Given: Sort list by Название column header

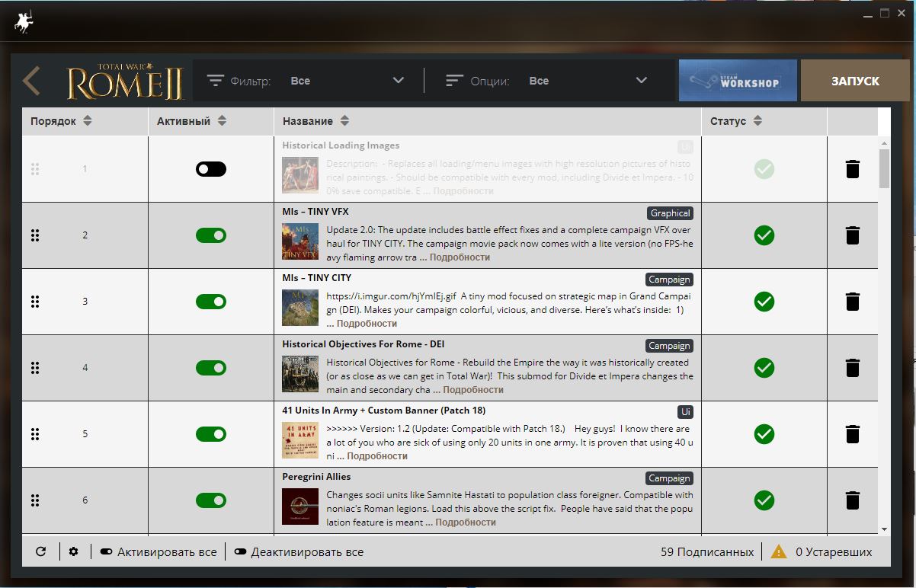Looking at the screenshot, I should point(315,121).
